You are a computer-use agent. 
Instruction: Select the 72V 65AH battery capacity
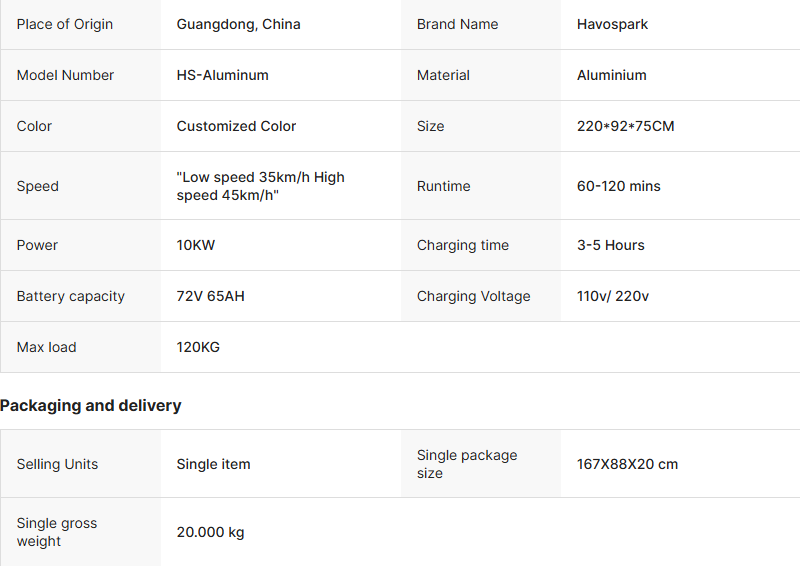pos(210,296)
